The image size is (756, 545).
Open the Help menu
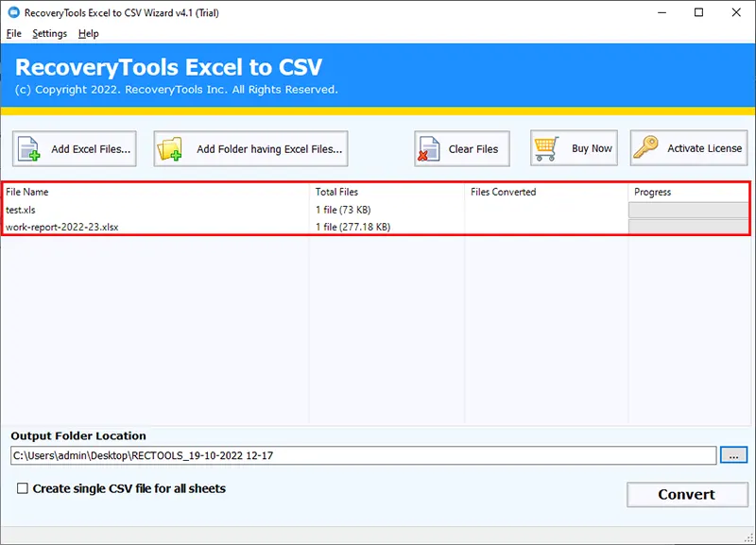tap(88, 33)
